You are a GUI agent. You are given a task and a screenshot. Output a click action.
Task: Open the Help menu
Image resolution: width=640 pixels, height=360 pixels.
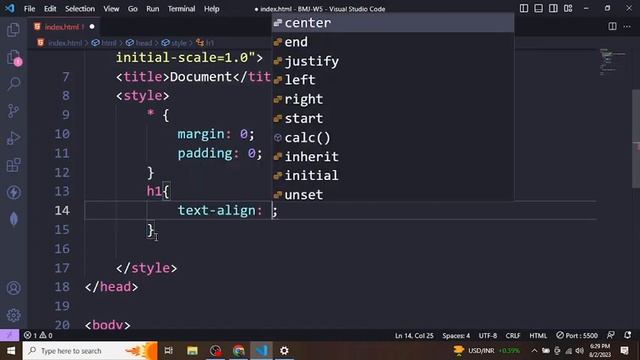(x=211, y=9)
